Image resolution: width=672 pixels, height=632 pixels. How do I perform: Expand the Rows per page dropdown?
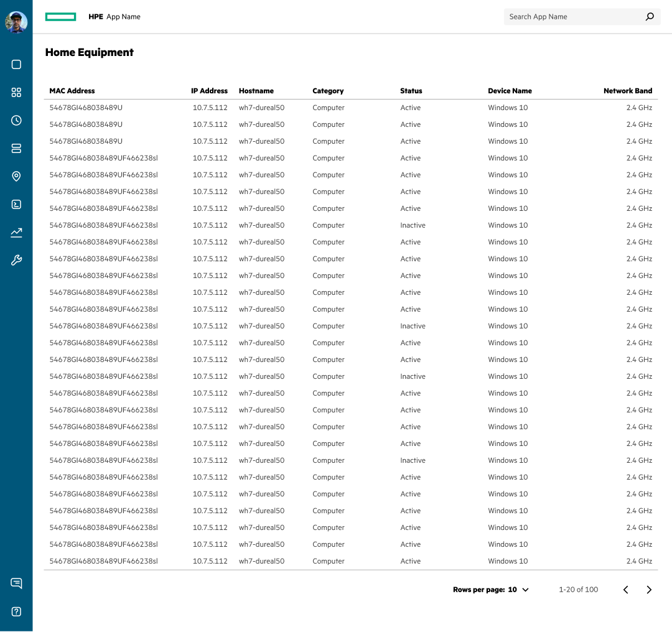pyautogui.click(x=518, y=590)
